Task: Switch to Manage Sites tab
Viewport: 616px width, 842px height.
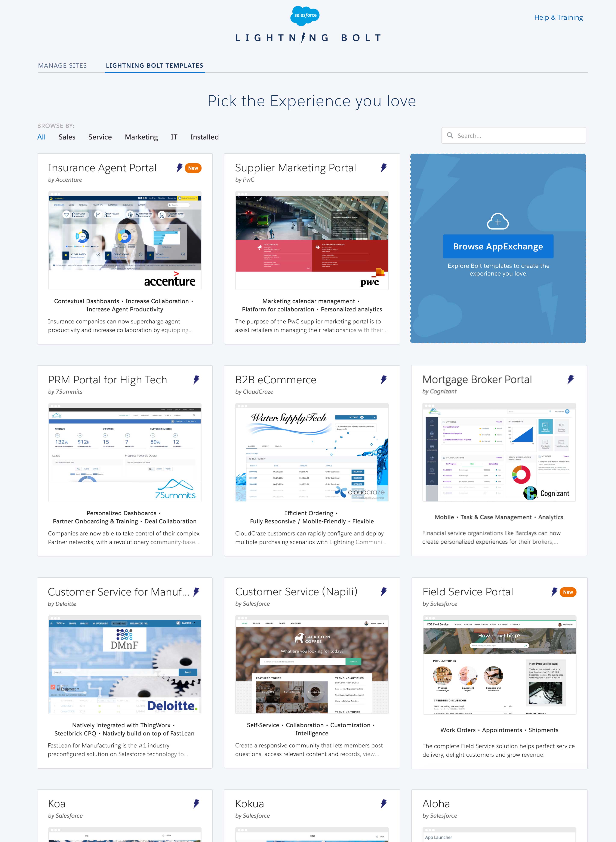Action: pyautogui.click(x=62, y=66)
